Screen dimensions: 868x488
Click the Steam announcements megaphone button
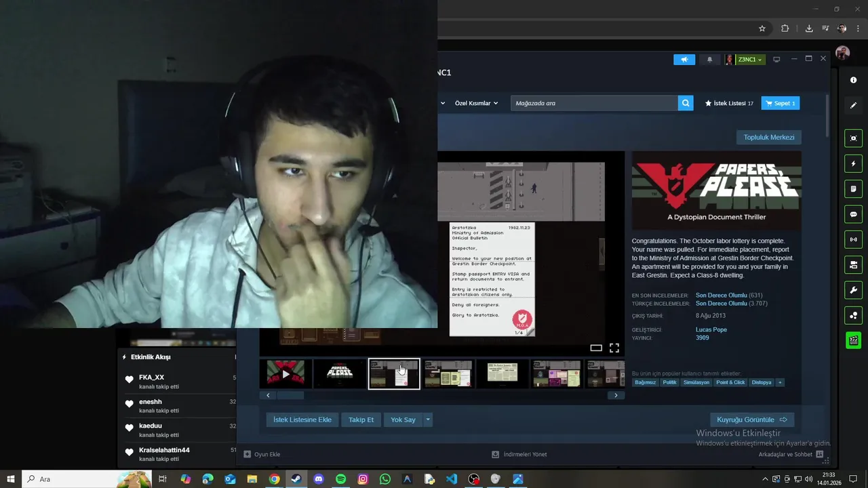[x=684, y=60]
